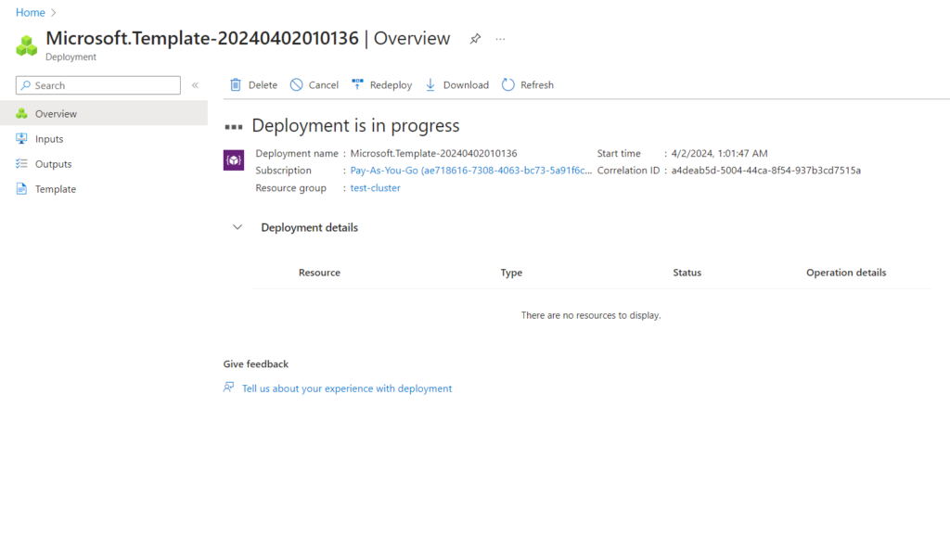Sort by Type column header
950x560 pixels.
[511, 273]
